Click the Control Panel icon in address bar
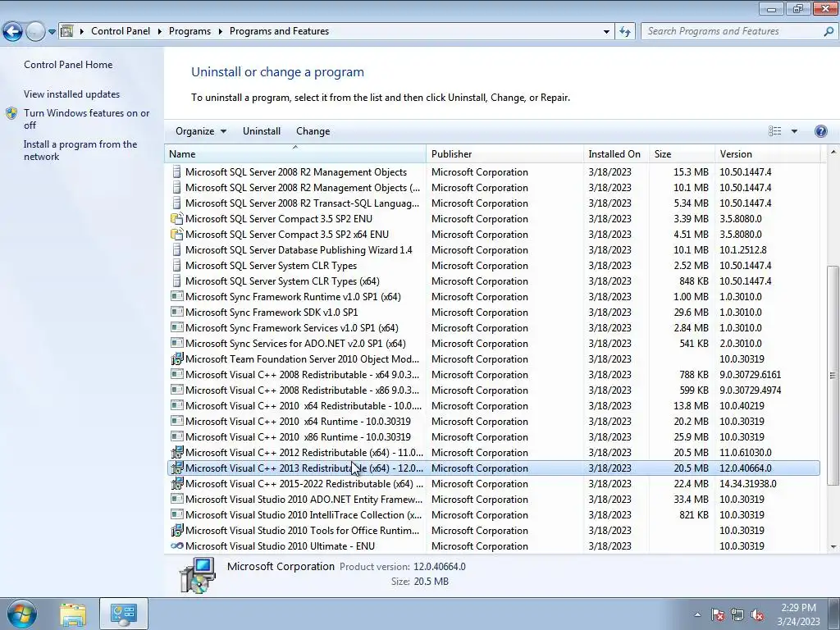840x630 pixels. coord(67,31)
